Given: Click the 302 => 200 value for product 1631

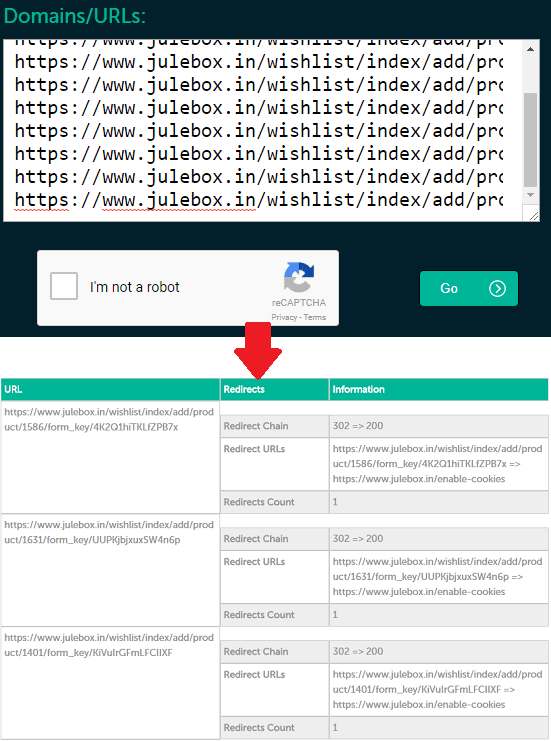Looking at the screenshot, I should point(358,539).
